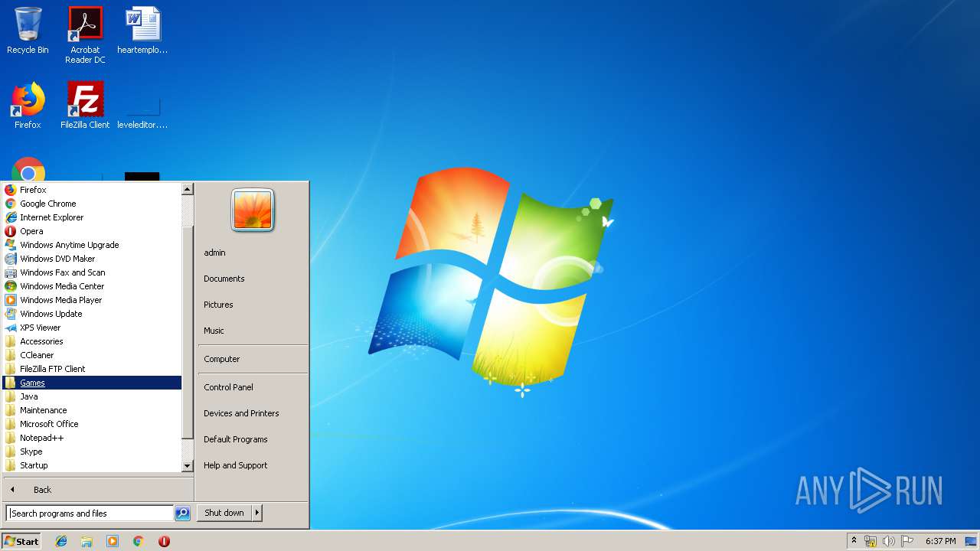Go Back to the main Start menu
980x551 pixels.
point(98,490)
